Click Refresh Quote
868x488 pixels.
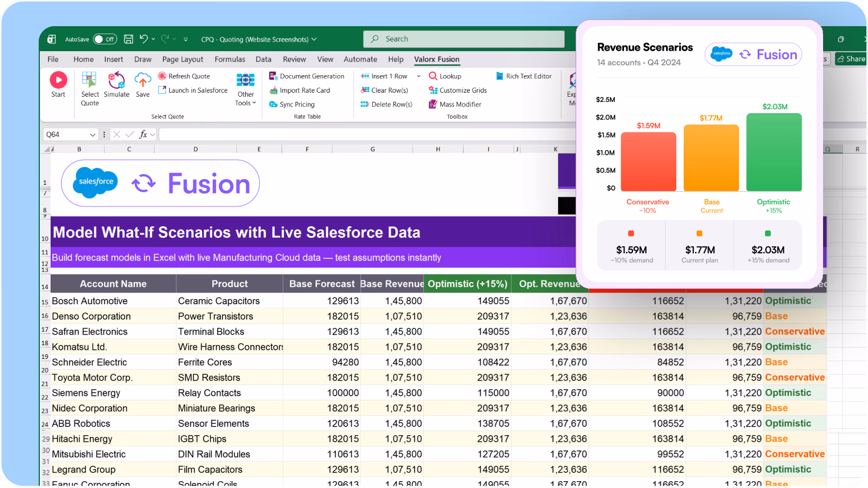point(184,76)
